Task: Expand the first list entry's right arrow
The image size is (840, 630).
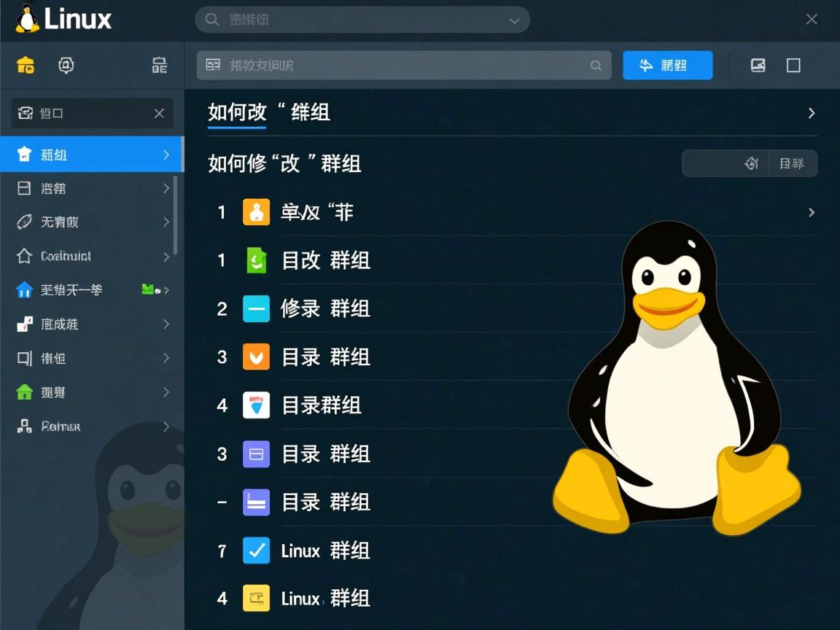Action: [x=812, y=212]
